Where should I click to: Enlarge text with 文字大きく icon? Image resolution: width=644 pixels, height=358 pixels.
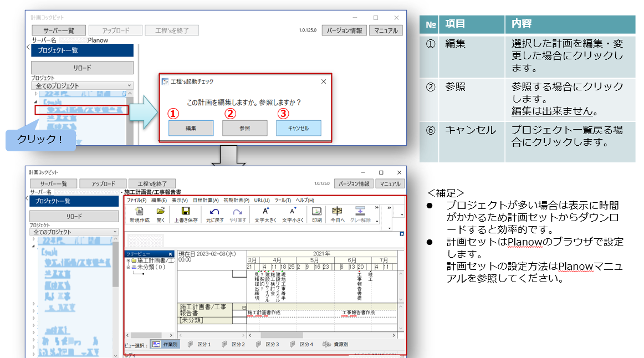coord(265,214)
